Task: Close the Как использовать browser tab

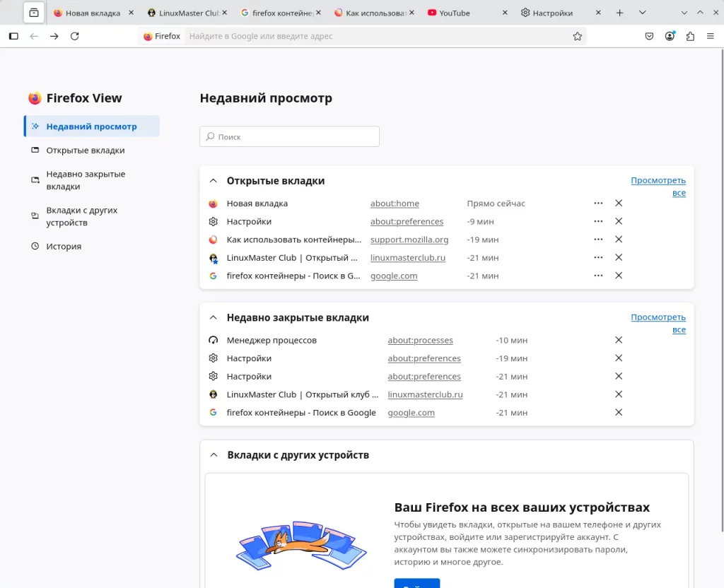Action: (x=411, y=13)
